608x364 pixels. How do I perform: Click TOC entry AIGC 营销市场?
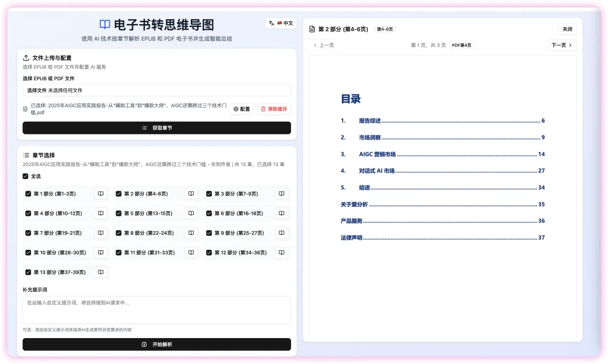[x=442, y=154]
